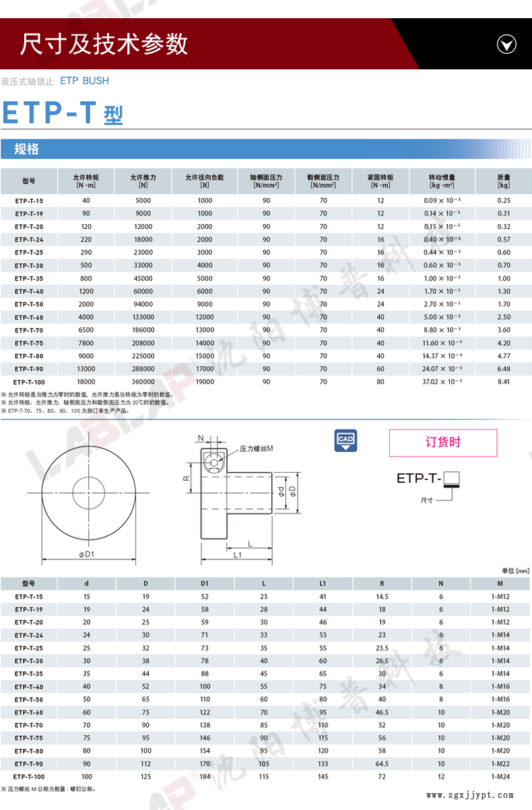Click mass value 8.41 in spec table
The width and height of the screenshot is (532, 810).
click(504, 382)
